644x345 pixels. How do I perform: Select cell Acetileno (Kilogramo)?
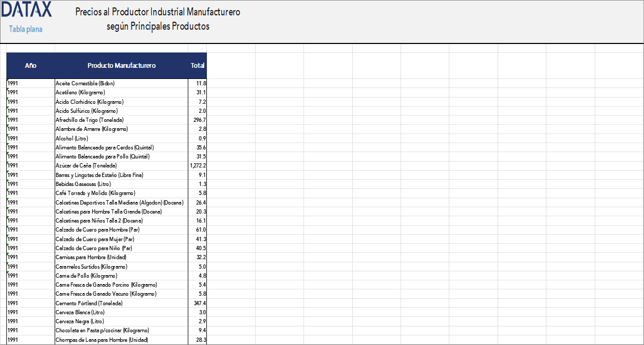click(121, 92)
